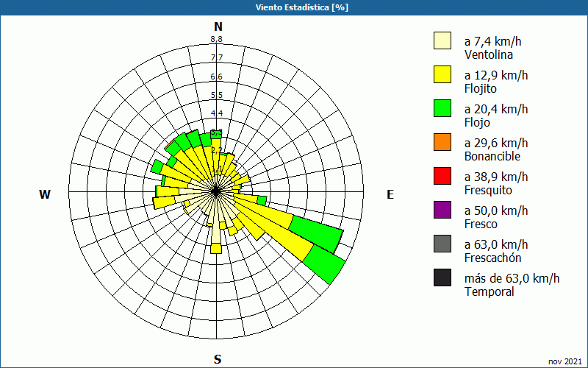
Task: Click the 'Fresco' legend label
Action: coord(482,224)
